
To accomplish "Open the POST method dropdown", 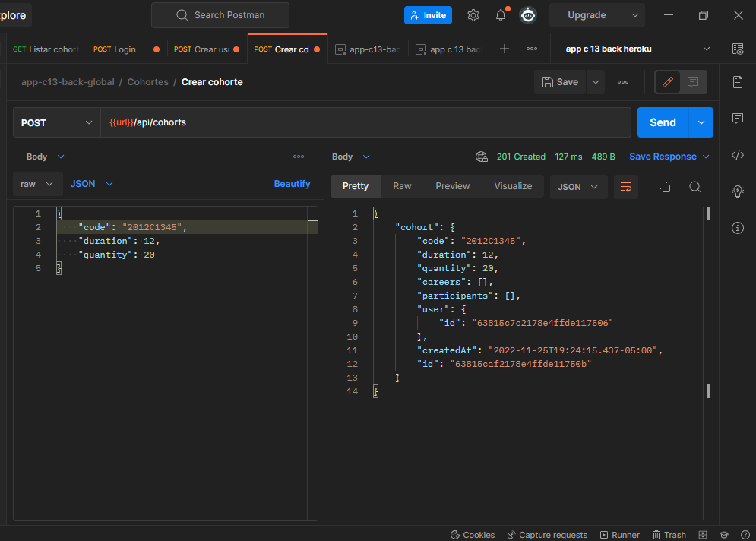I will tap(56, 122).
